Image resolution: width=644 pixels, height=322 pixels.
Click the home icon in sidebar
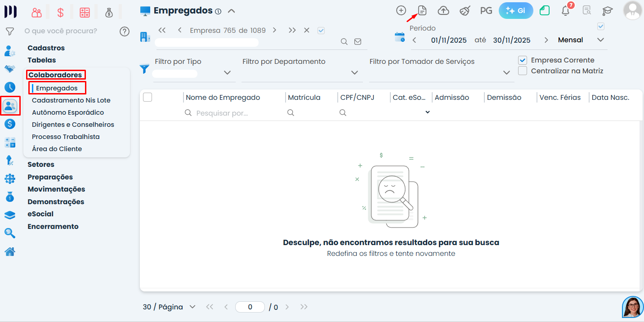pyautogui.click(x=10, y=251)
